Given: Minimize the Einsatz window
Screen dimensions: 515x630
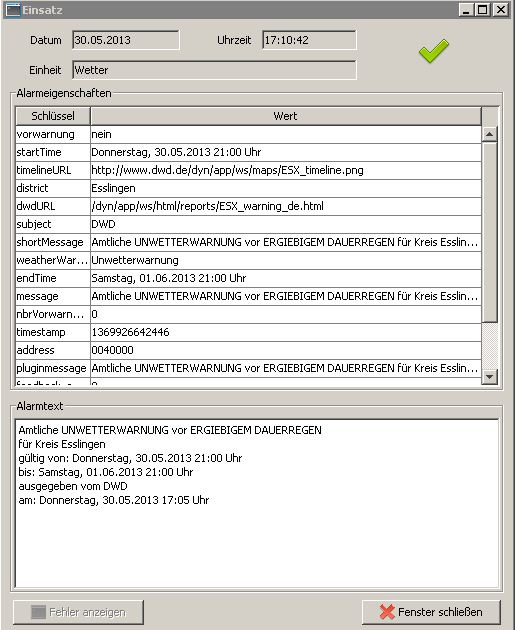Looking at the screenshot, I should pyautogui.click(x=466, y=10).
